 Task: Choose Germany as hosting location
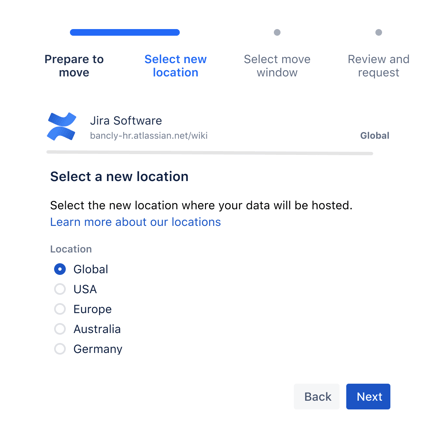click(x=60, y=349)
